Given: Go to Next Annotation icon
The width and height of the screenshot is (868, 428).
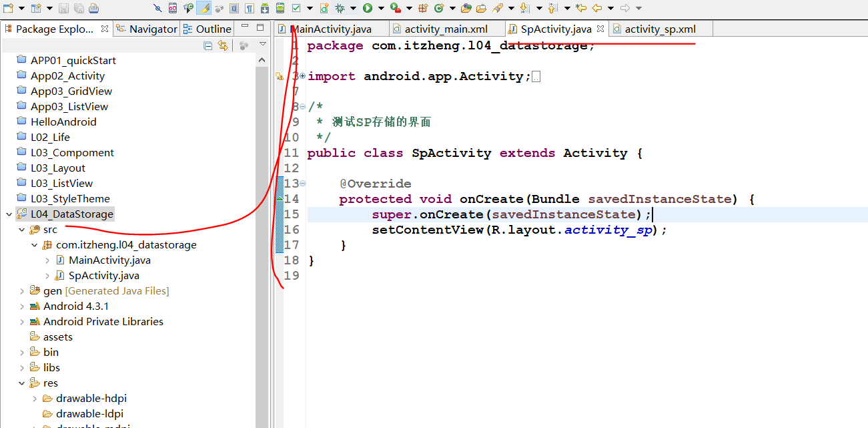Looking at the screenshot, I should click(524, 8).
